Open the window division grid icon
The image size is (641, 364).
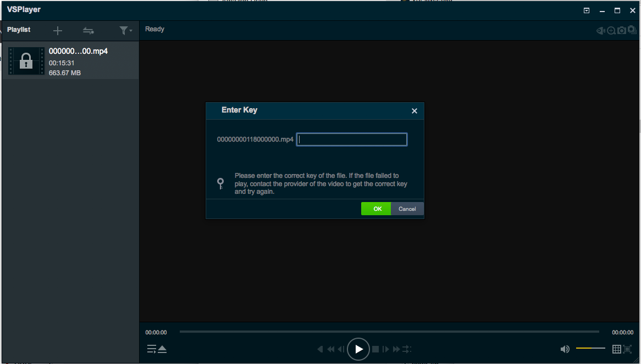(616, 349)
